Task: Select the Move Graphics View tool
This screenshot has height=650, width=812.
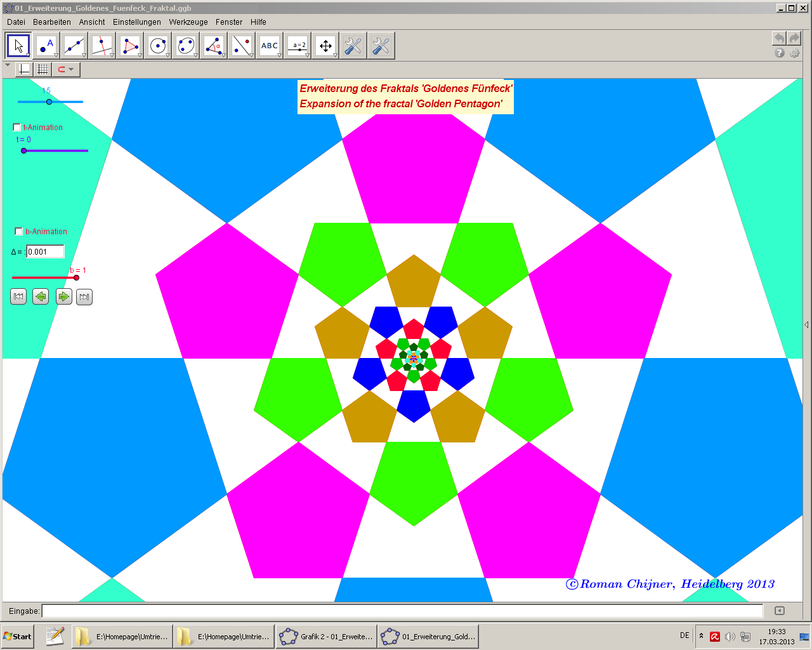Action: pos(325,46)
